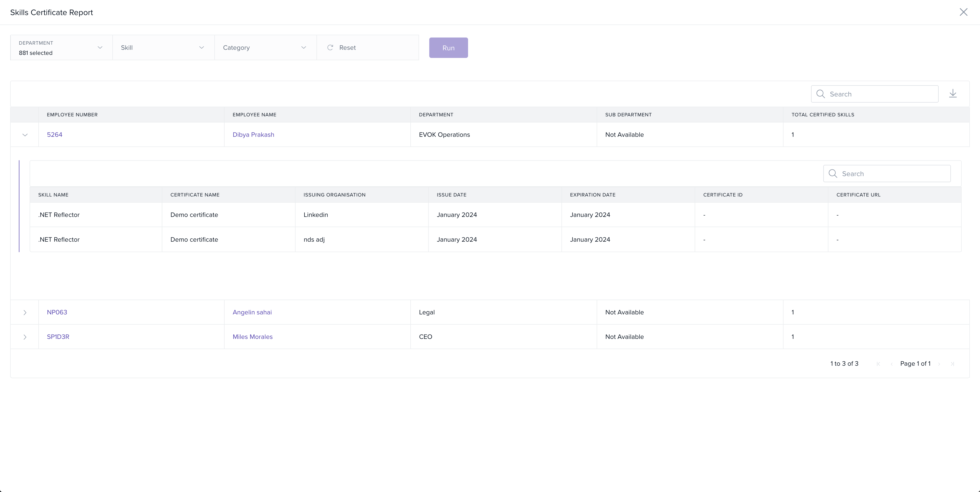Open the Skill filter dropdown
The height and width of the screenshot is (492, 980).
tap(163, 47)
